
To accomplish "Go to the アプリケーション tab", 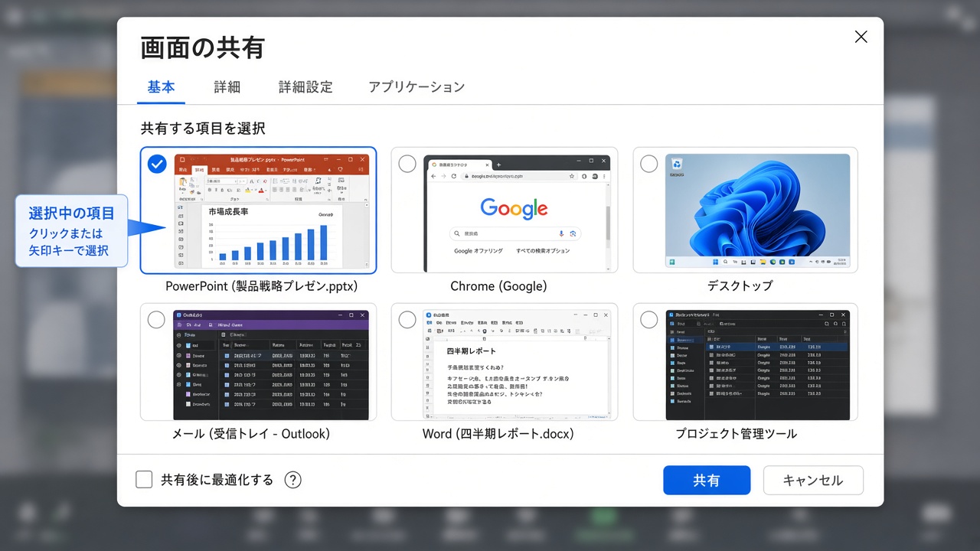I will (x=416, y=87).
